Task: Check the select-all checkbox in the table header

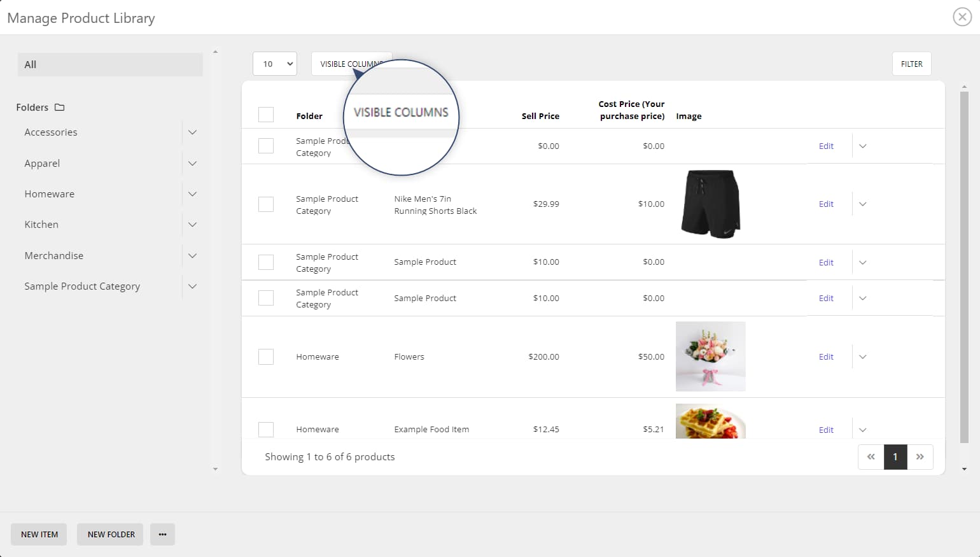Action: [266, 114]
